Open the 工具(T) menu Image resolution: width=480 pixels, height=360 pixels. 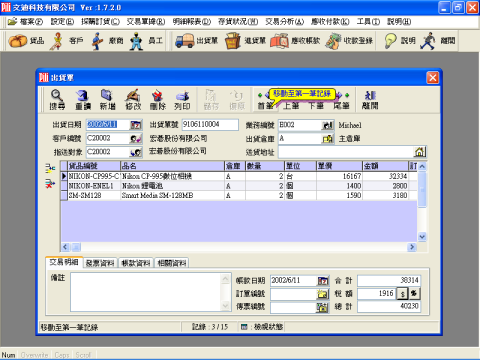(x=368, y=22)
